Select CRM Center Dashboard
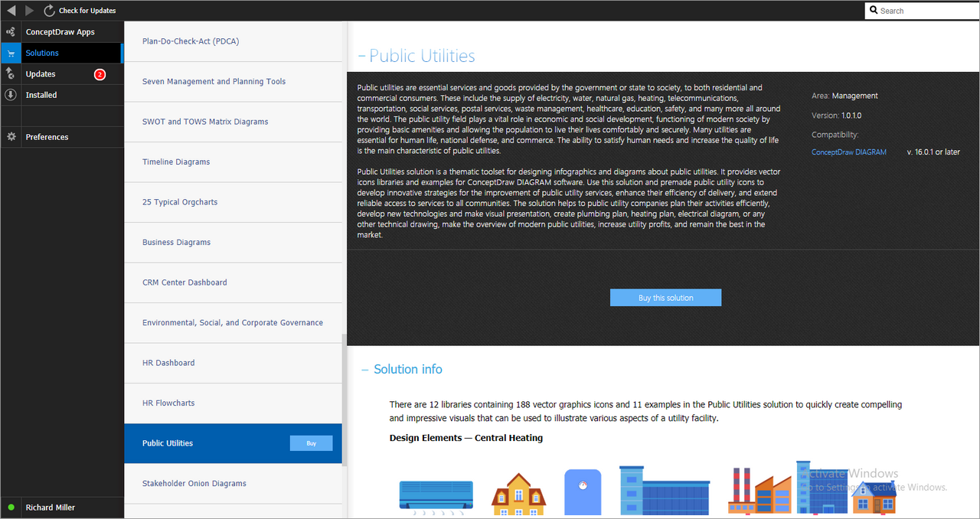Viewport: 980px width, 519px height. 233,282
